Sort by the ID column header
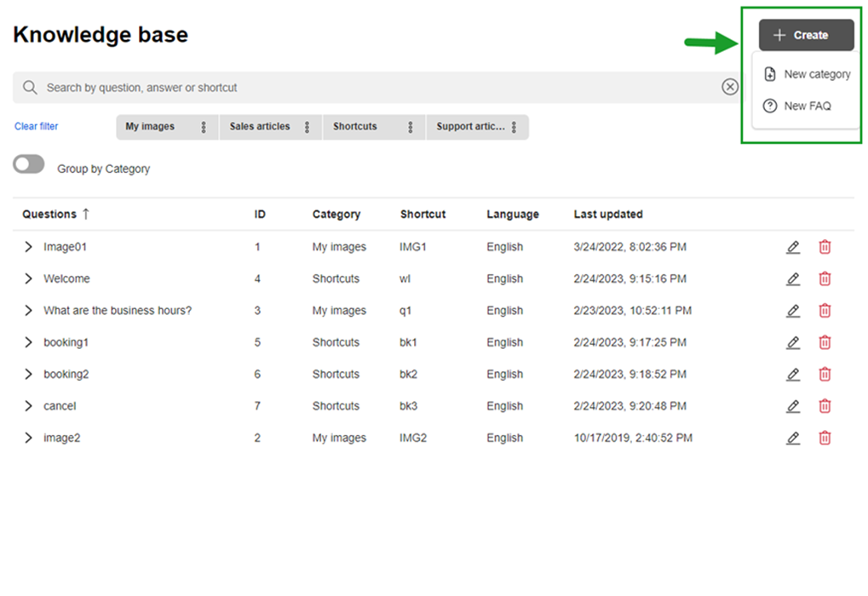Image resolution: width=868 pixels, height=596 pixels. point(260,215)
